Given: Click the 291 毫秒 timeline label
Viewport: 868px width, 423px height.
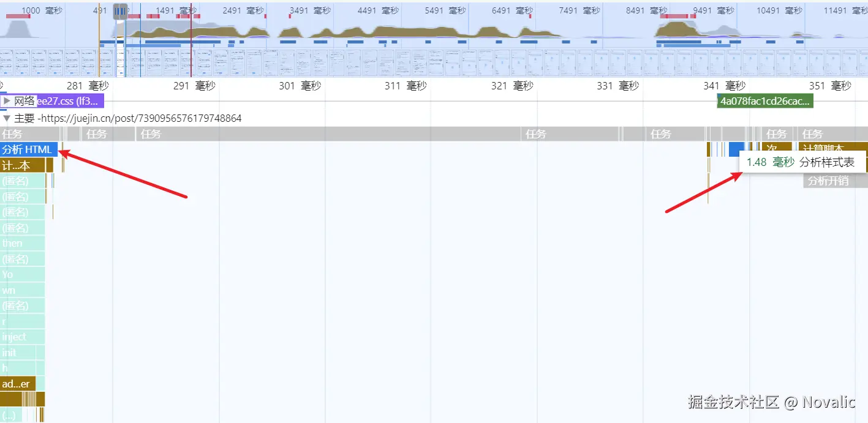Looking at the screenshot, I should point(194,85).
